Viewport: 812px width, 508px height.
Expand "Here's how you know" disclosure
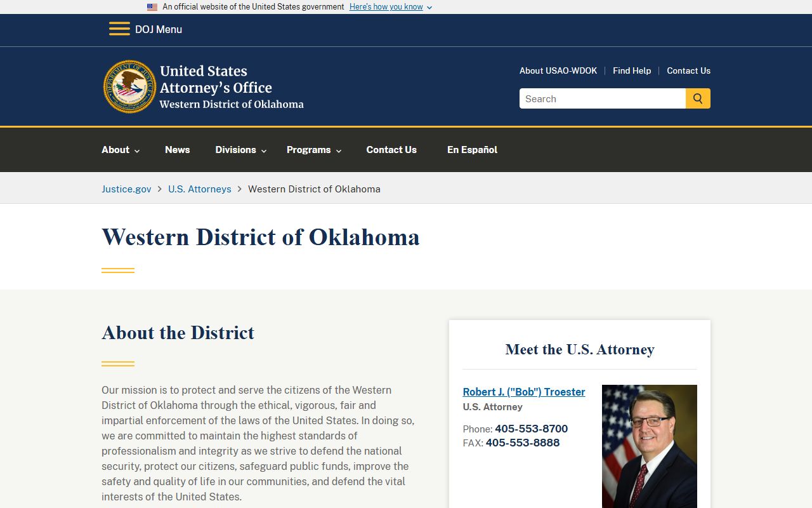(391, 7)
